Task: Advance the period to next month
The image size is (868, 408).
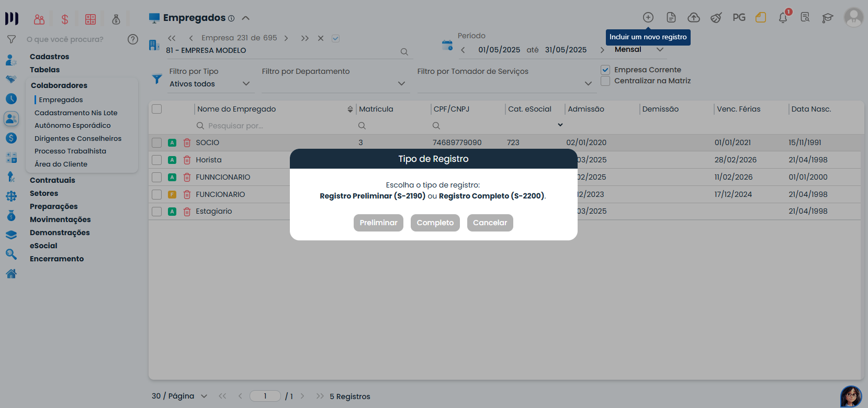Action: pos(602,50)
